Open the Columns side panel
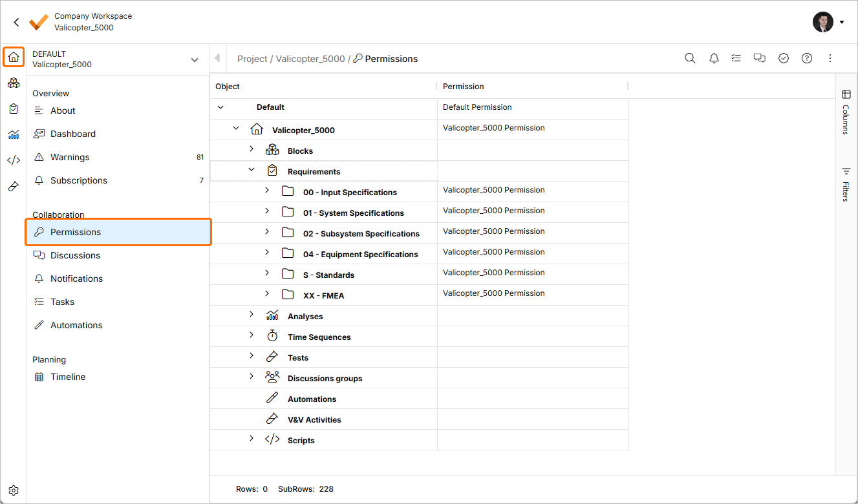858x504 pixels. point(846,111)
